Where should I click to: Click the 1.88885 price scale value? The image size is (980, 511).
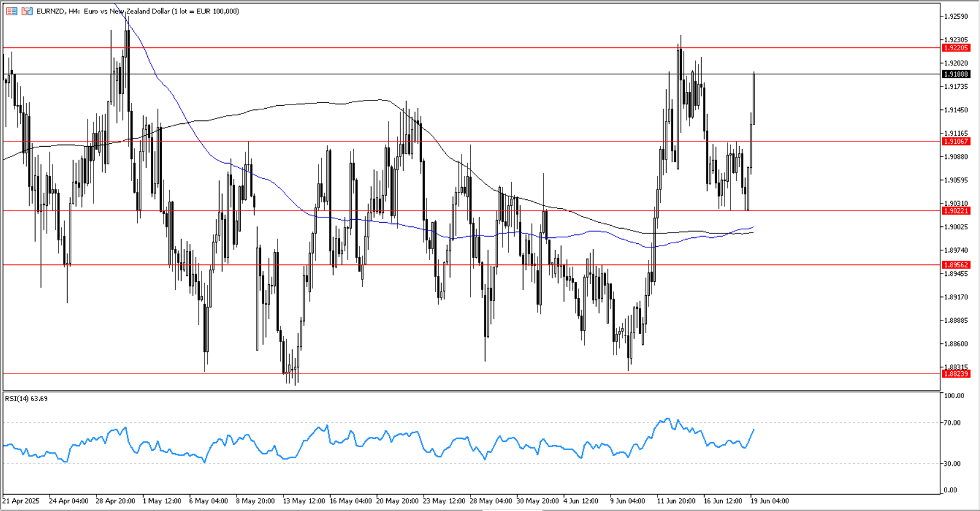956,320
